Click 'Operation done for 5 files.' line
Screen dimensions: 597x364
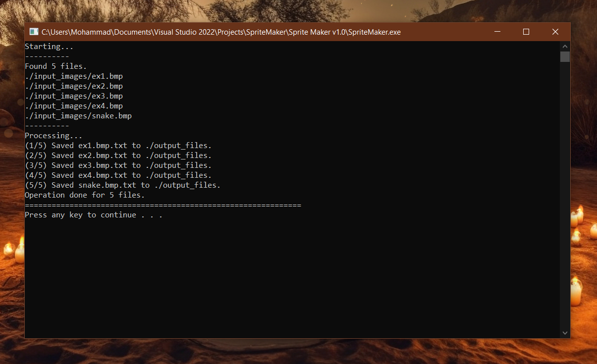click(85, 195)
